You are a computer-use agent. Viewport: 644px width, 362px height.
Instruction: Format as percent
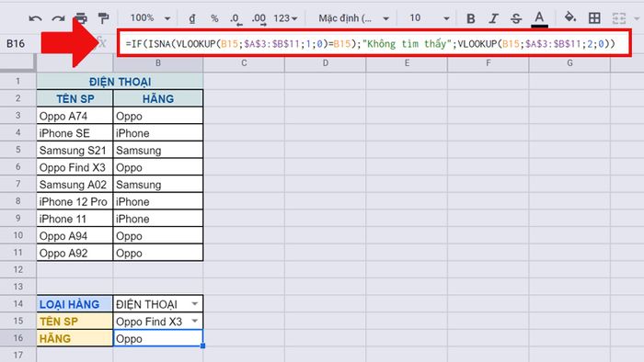[x=214, y=18]
